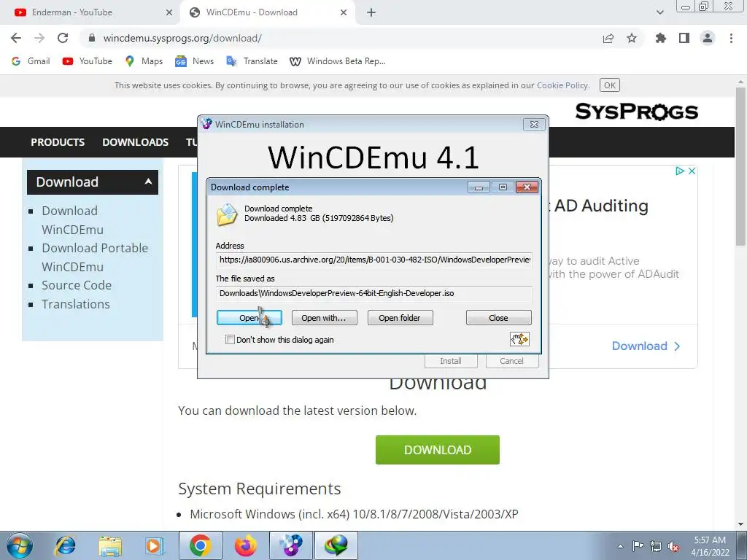The width and height of the screenshot is (747, 560).
Task: Click the Chrome forward arrow
Action: click(39, 38)
